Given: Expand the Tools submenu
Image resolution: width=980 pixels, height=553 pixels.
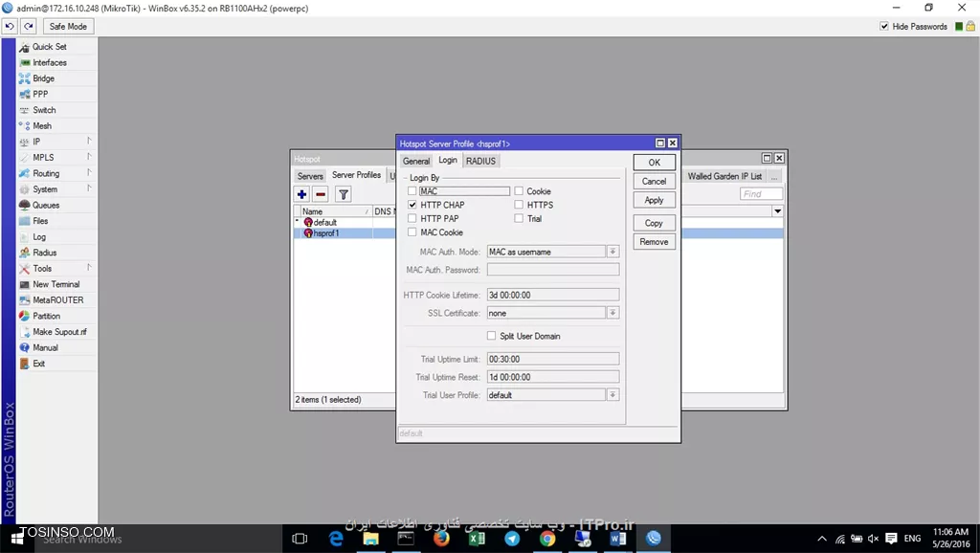Looking at the screenshot, I should [56, 268].
